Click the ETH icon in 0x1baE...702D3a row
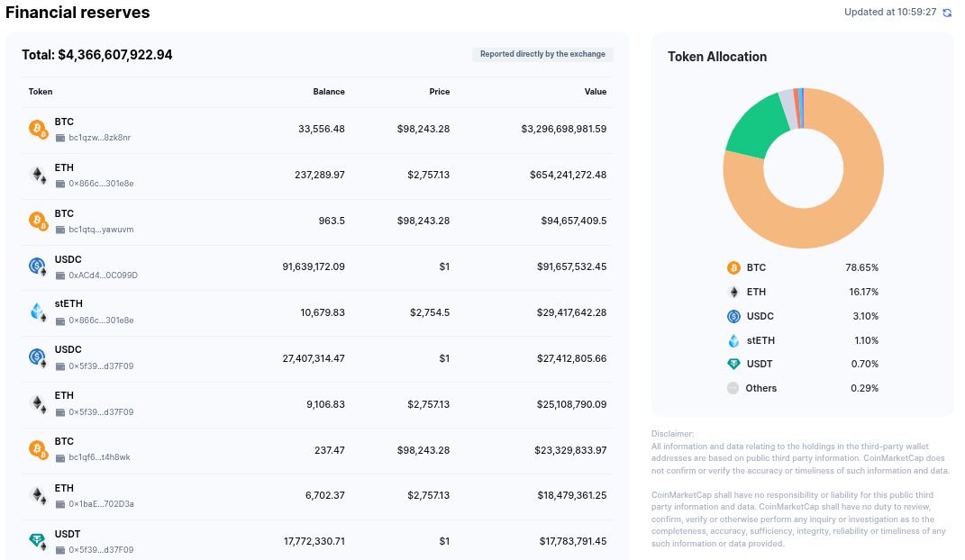 [38, 496]
